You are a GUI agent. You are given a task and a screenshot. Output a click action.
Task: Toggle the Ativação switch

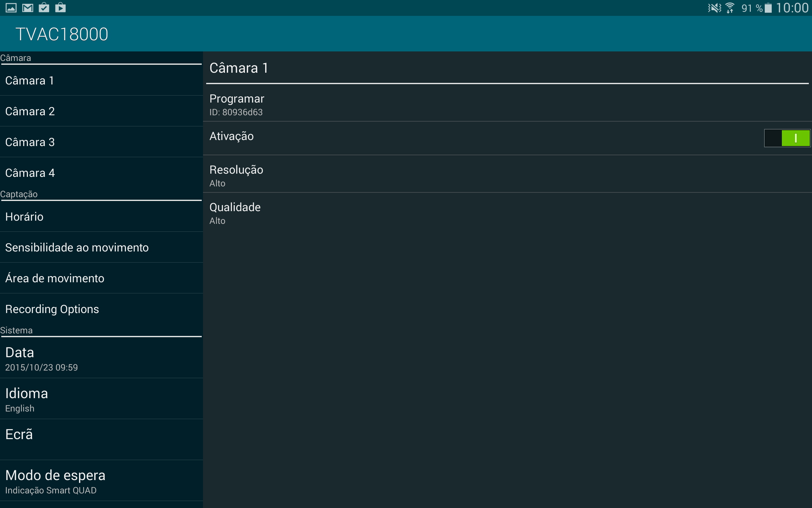point(787,138)
